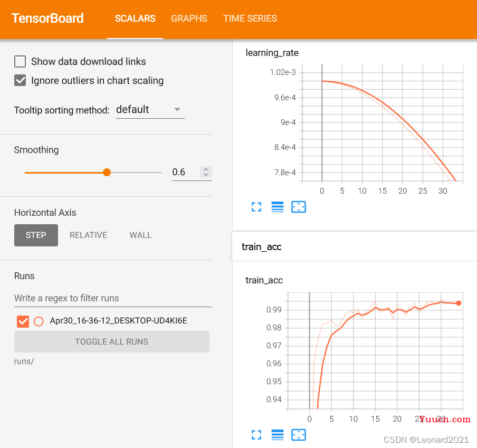Uncheck Ignore outliers in chart scaling
Screen dimensions: 477x448
20,81
